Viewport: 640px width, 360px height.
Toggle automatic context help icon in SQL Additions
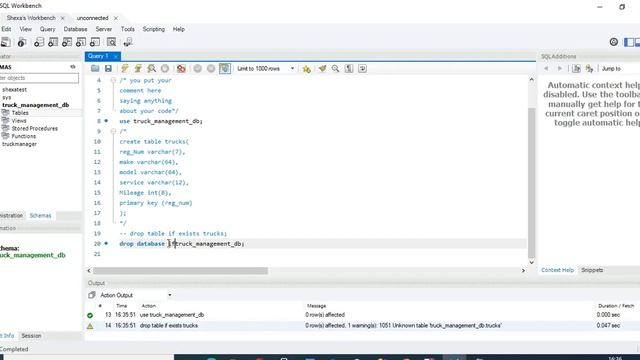coord(589,69)
